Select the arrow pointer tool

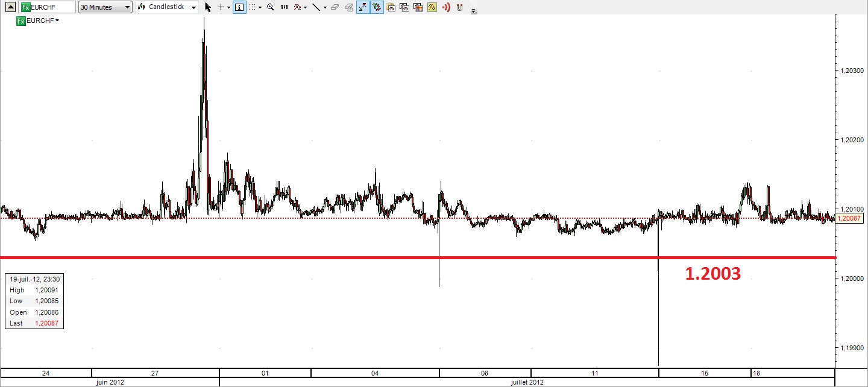click(x=208, y=7)
